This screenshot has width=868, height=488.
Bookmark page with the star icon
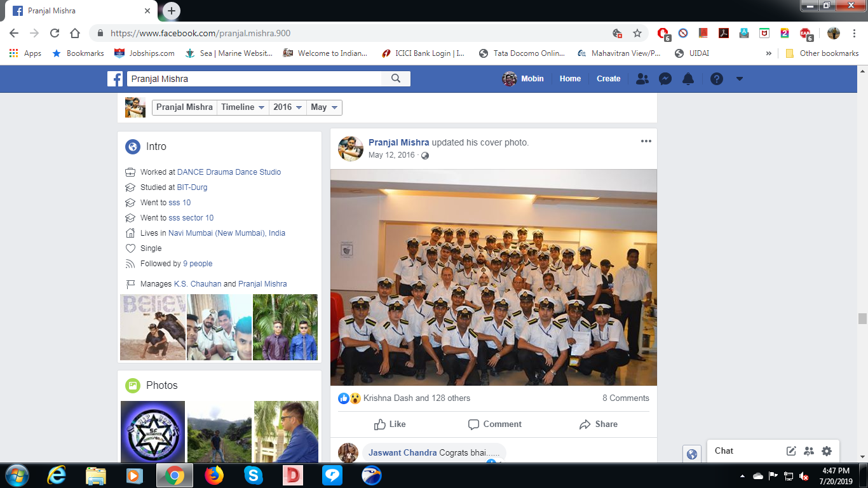[x=637, y=33]
